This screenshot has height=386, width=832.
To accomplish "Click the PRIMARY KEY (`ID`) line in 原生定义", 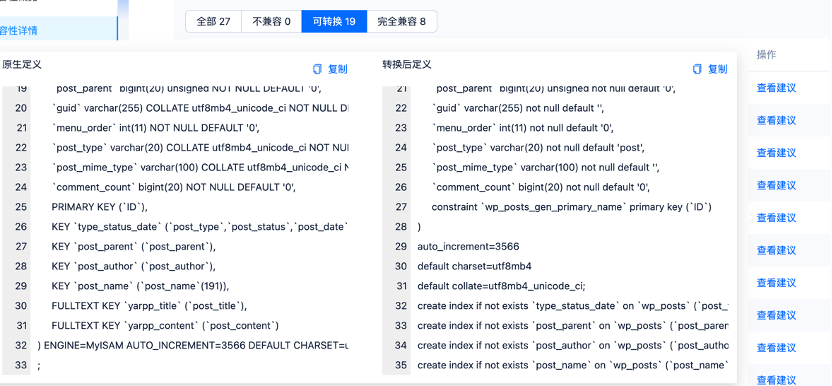I will pyautogui.click(x=100, y=207).
